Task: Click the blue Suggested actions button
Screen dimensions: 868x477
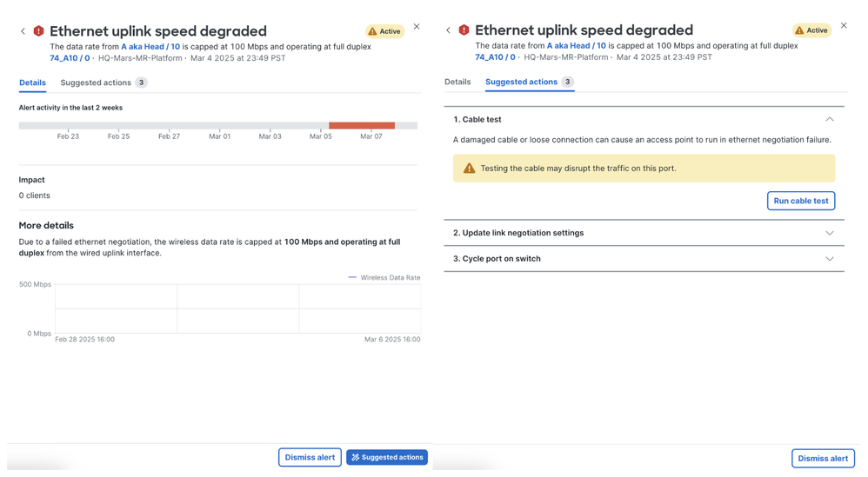Action: pyautogui.click(x=387, y=457)
